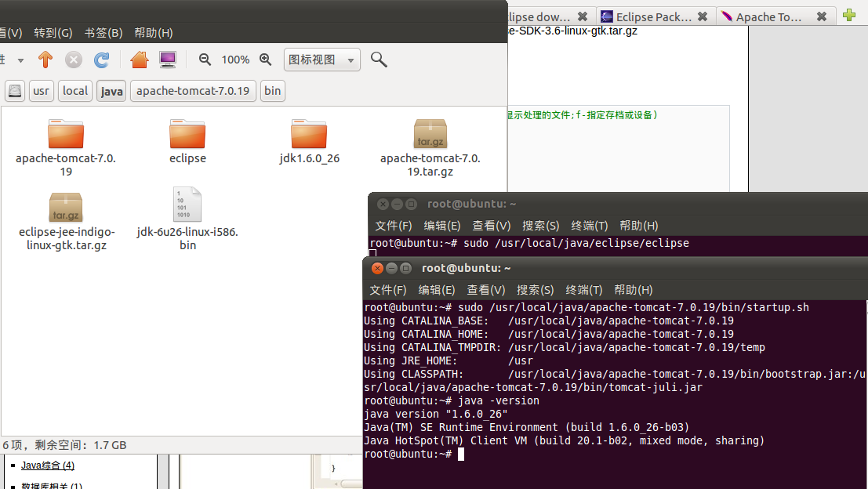Screen dimensions: 868x489
Task: Open the Java综合 (4) category link
Action: pyautogui.click(x=48, y=465)
